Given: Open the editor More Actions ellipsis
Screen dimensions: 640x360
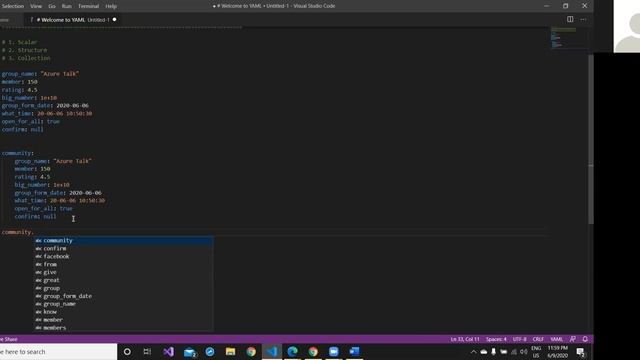Looking at the screenshot, I should pos(583,19).
